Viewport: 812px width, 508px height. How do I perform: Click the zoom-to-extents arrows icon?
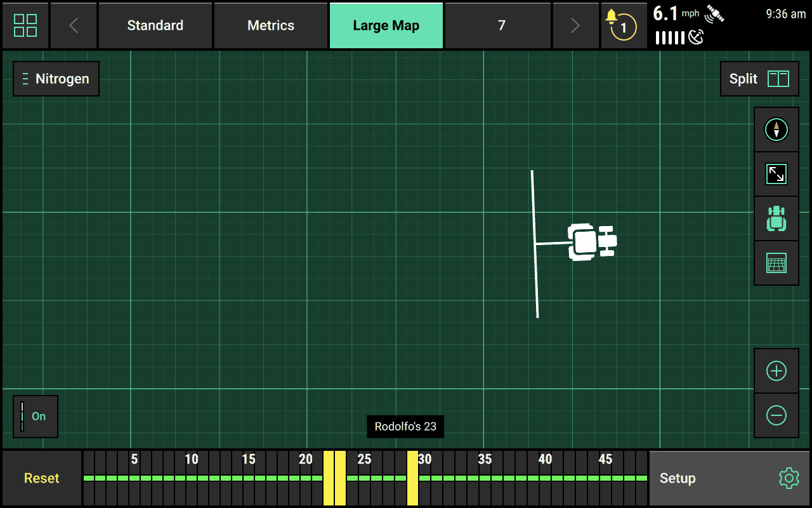pos(776,173)
